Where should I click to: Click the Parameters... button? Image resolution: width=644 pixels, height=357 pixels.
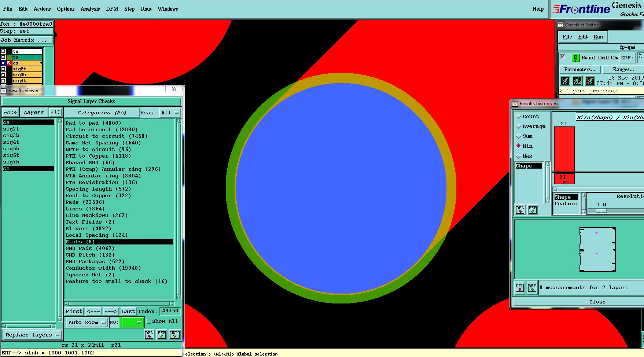click(579, 69)
